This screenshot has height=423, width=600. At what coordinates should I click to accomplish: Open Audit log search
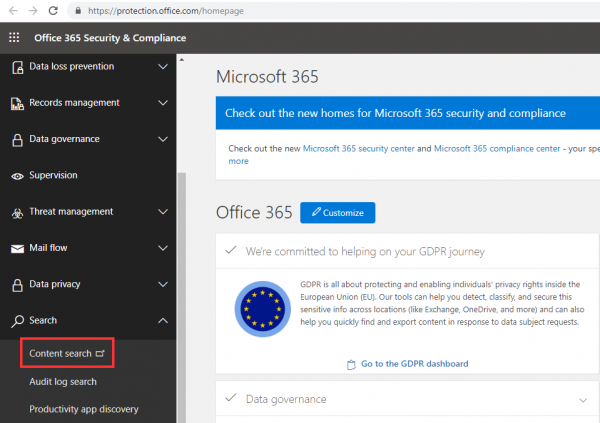click(x=63, y=382)
